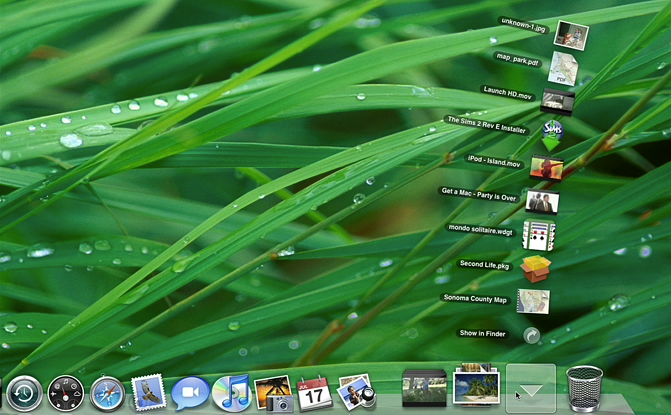Open mondo solitaire widget icon
Screen dimensions: 671x415
pos(539,235)
